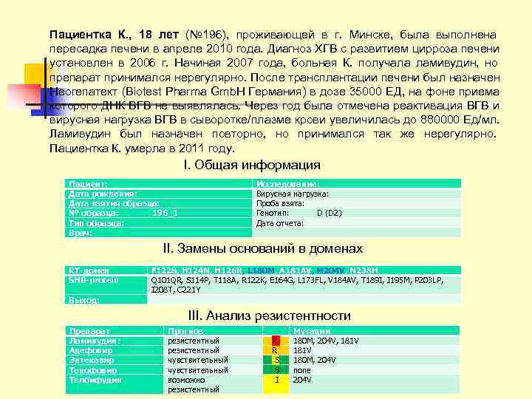Select the "H124N" mutation in RT-домен row

[195, 270]
